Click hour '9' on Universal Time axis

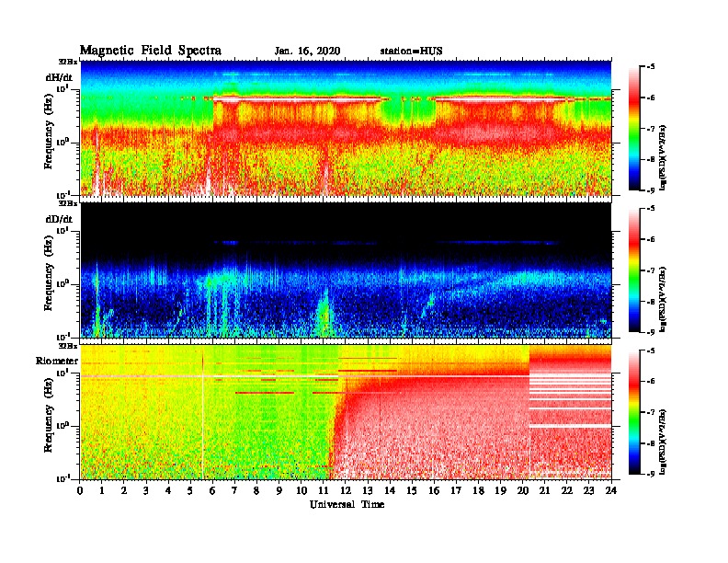(279, 490)
